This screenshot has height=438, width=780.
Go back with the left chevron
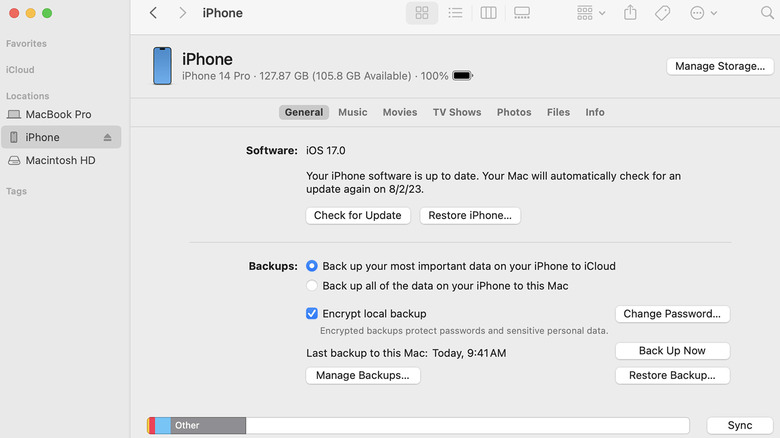[x=153, y=13]
